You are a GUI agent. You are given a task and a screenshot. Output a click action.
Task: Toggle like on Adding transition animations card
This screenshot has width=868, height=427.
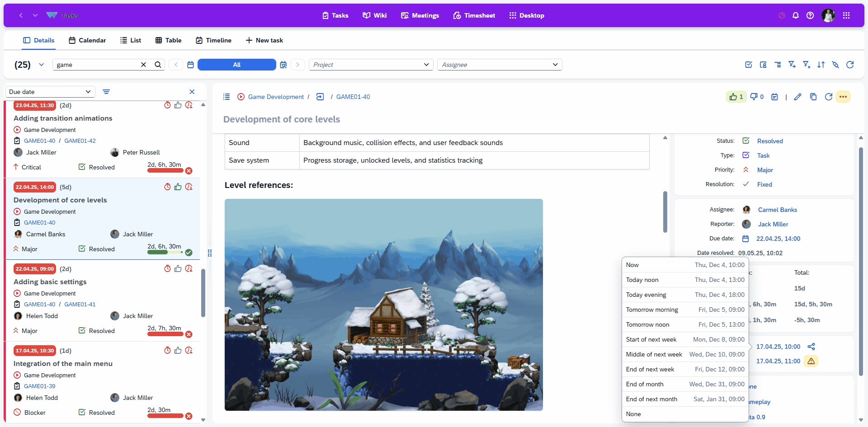[x=178, y=105]
